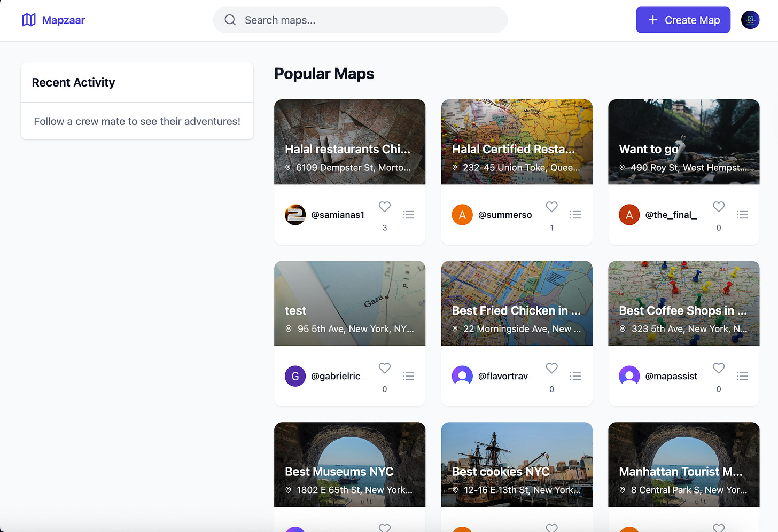Open @the_final_ red avatar
The image size is (778, 532).
[x=629, y=215]
